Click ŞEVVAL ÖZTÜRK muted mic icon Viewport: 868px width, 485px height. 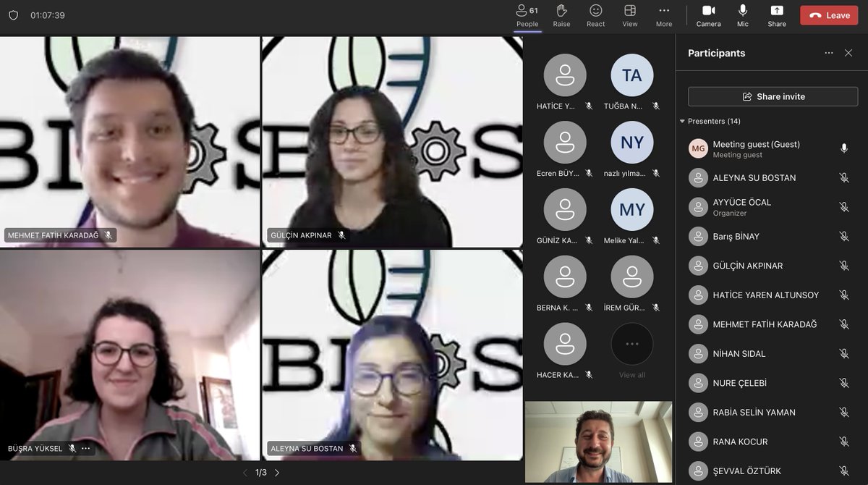point(843,471)
